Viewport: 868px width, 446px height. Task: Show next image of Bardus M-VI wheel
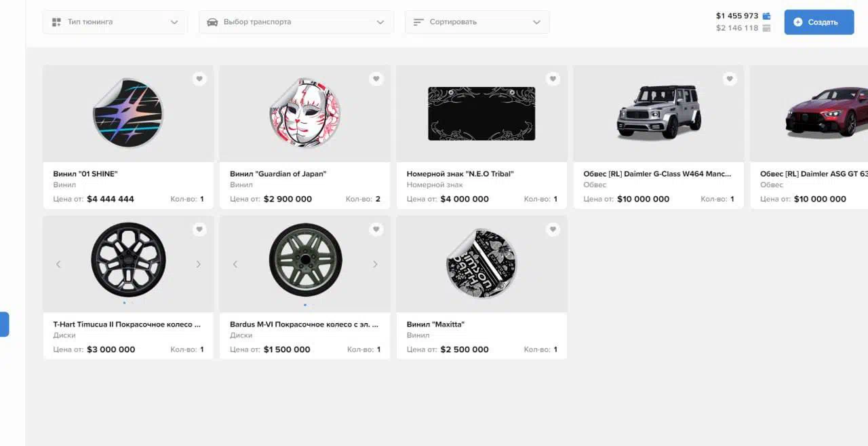point(375,264)
